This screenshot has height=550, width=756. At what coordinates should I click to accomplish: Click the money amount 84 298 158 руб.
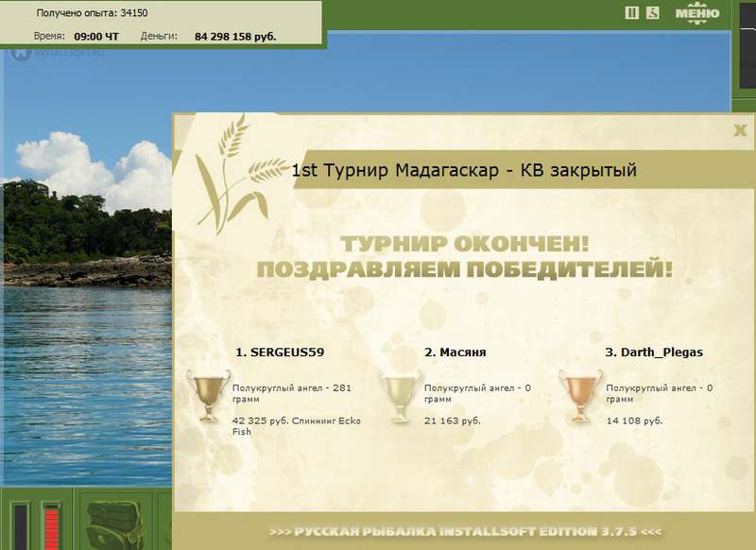[235, 37]
